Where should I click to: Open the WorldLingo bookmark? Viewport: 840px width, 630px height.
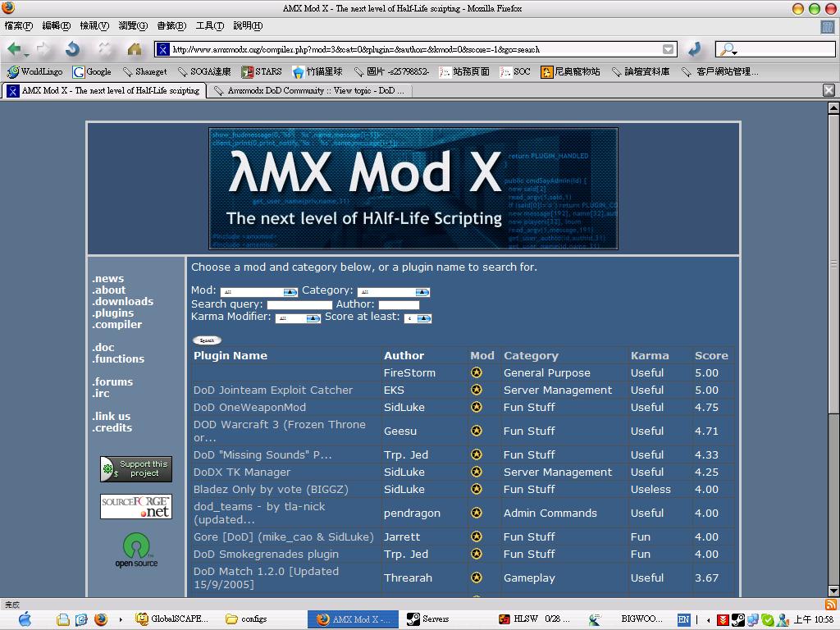coord(34,71)
